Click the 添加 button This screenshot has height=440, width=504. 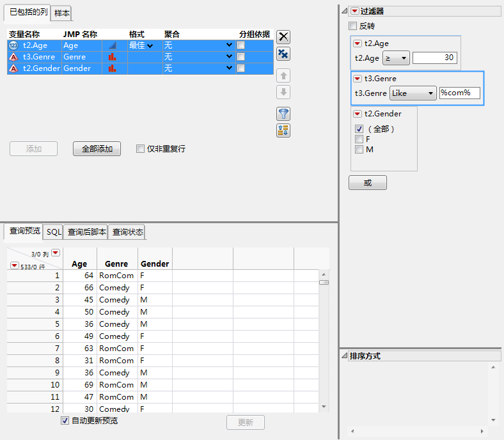tap(33, 149)
